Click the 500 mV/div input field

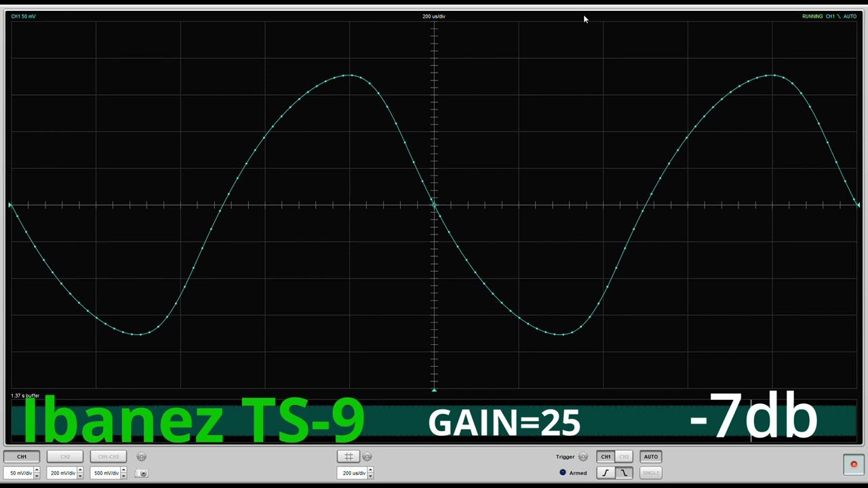106,473
